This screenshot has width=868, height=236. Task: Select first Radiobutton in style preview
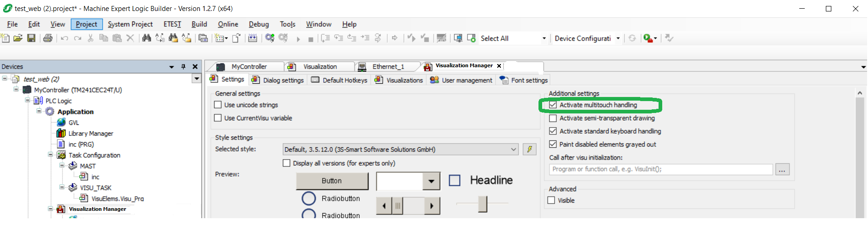pyautogui.click(x=309, y=198)
